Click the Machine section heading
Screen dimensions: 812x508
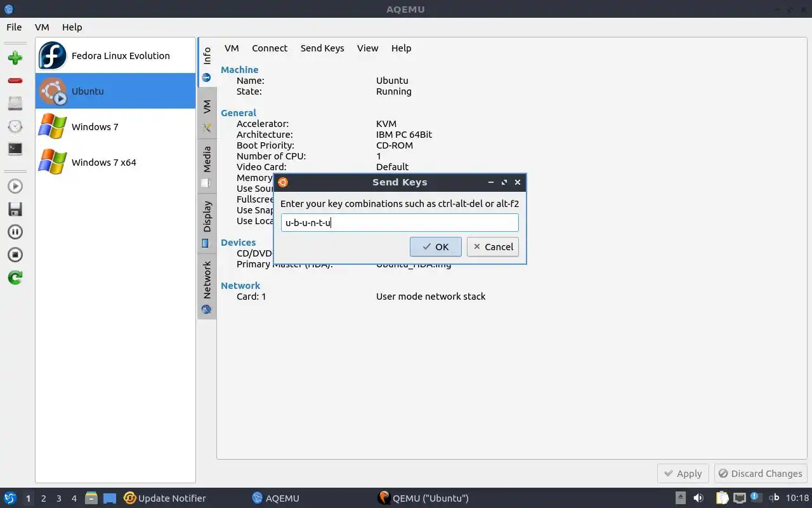tap(240, 70)
